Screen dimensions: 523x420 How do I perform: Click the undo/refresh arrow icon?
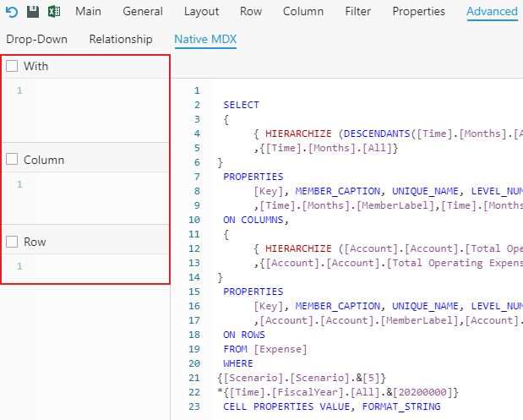(12, 12)
